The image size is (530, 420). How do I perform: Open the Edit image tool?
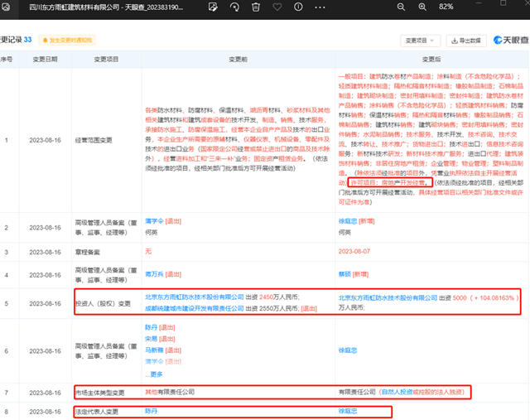coord(213,7)
